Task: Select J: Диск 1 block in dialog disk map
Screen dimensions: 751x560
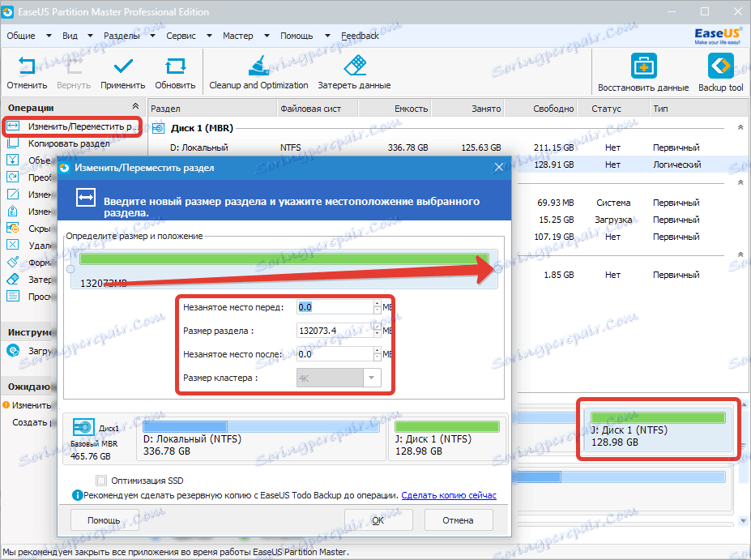Action: coord(446,438)
